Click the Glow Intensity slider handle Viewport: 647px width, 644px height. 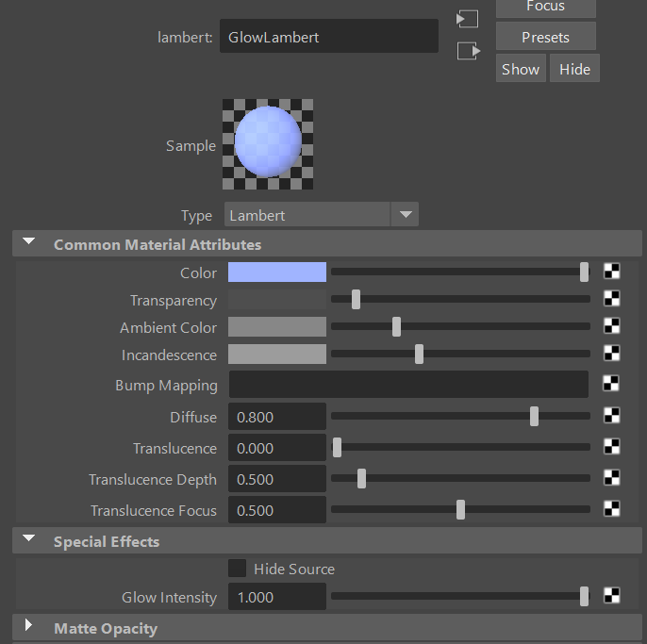click(x=585, y=596)
